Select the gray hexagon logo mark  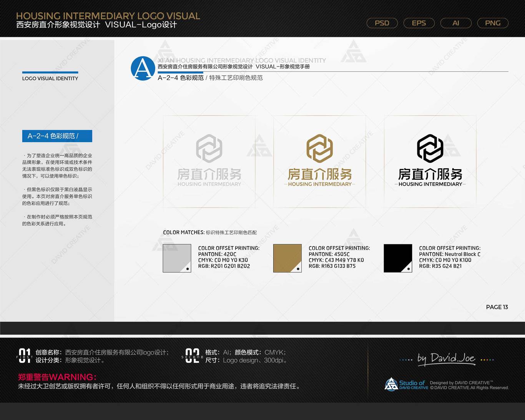click(209, 148)
